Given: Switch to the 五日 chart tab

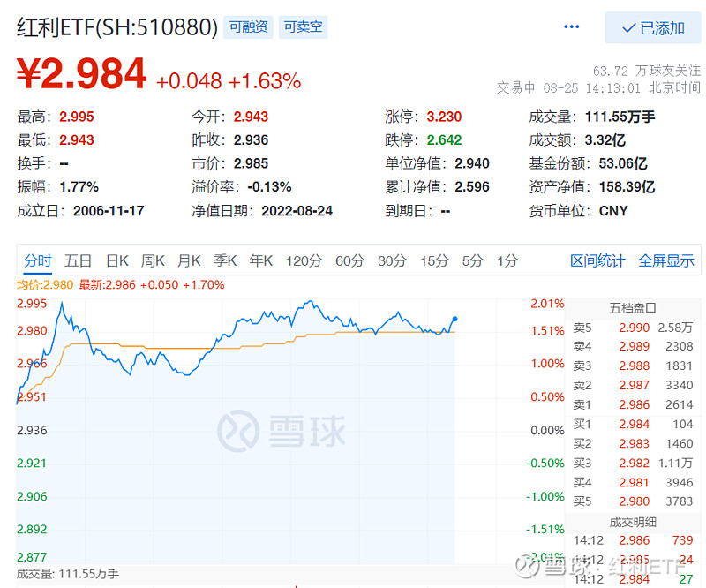Looking at the screenshot, I should pyautogui.click(x=79, y=260).
